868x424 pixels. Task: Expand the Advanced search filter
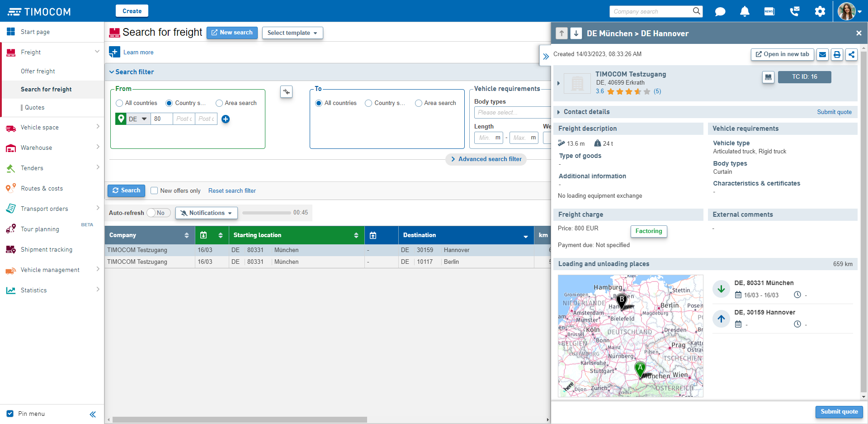[x=486, y=159]
